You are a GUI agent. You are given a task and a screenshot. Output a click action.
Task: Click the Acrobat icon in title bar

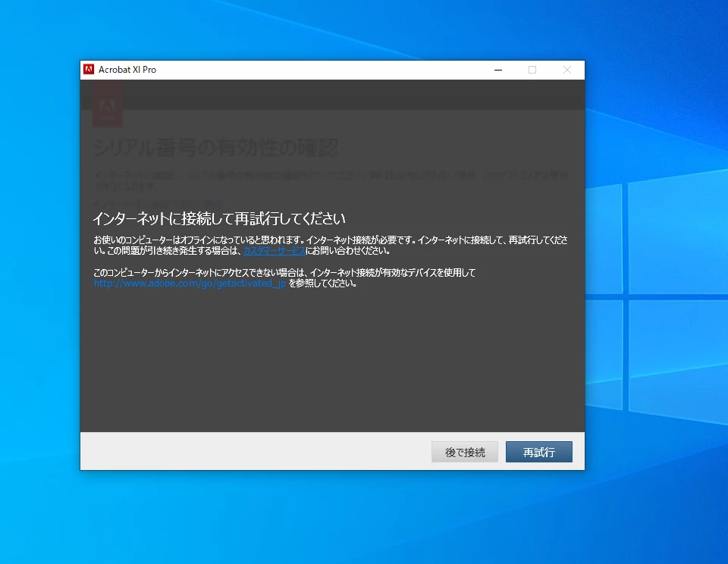(89, 69)
